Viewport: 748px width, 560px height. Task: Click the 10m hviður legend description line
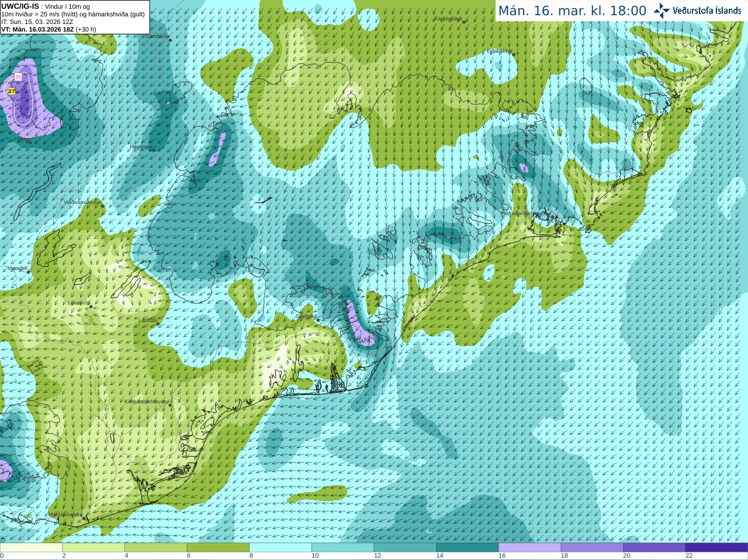[x=73, y=14]
